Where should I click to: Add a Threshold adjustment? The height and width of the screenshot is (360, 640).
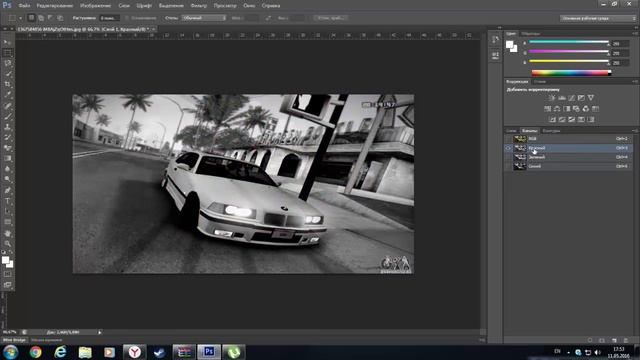[571, 119]
